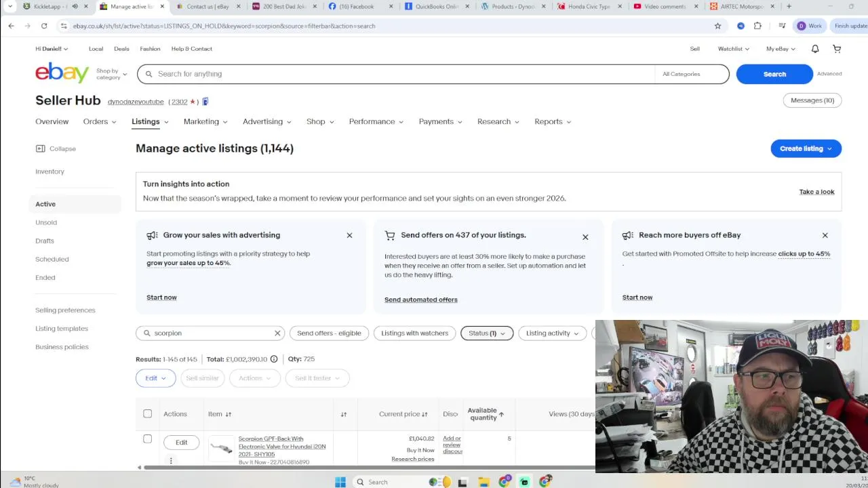This screenshot has height=488, width=868.
Task: Click the Collapse sidebar icon
Action: point(40,148)
